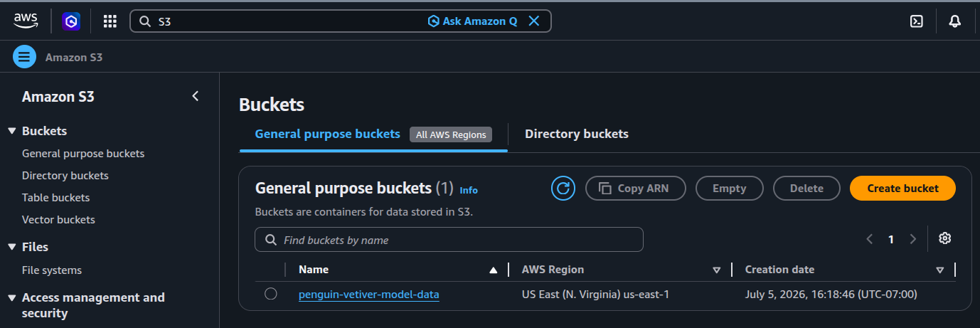Click the Create bucket button
The width and height of the screenshot is (980, 328).
(902, 189)
